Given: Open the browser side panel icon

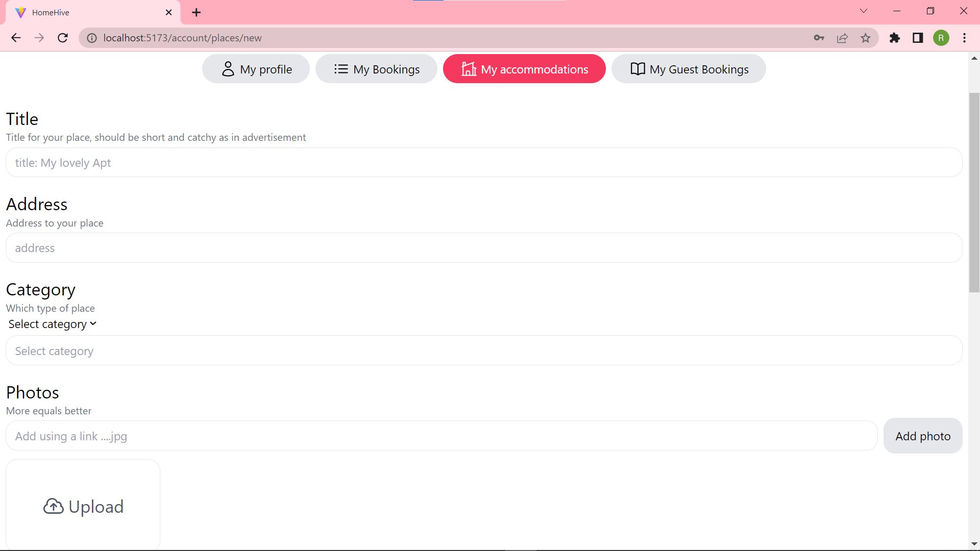Looking at the screenshot, I should pos(917,38).
